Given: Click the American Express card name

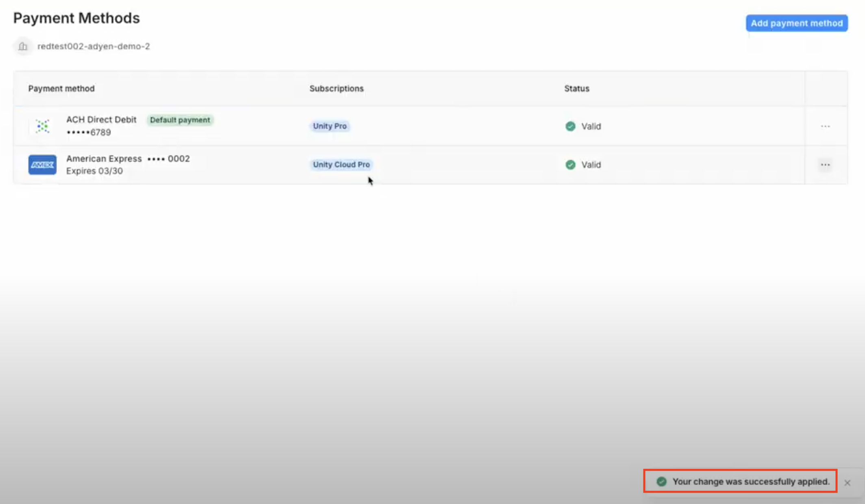Looking at the screenshot, I should (x=104, y=159).
